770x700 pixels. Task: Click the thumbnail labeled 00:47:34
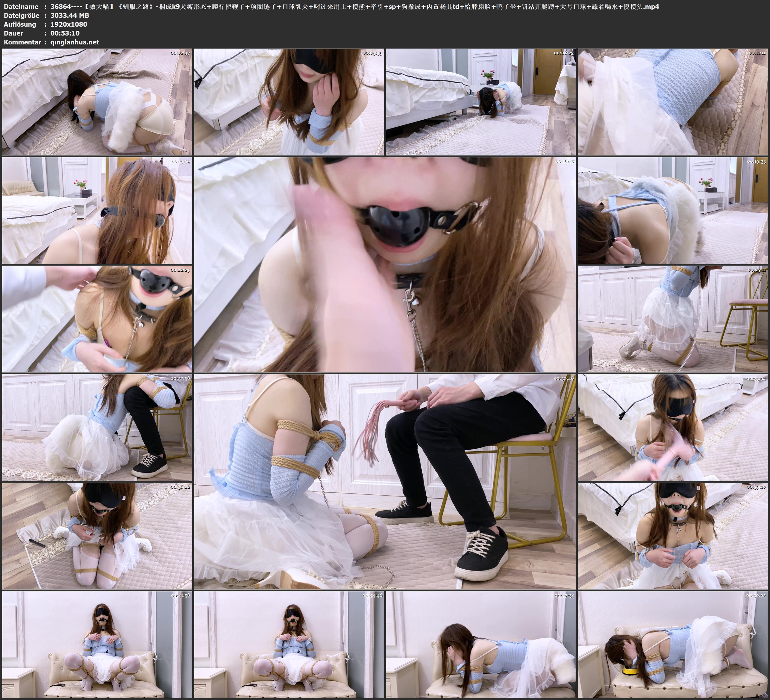(x=480, y=644)
